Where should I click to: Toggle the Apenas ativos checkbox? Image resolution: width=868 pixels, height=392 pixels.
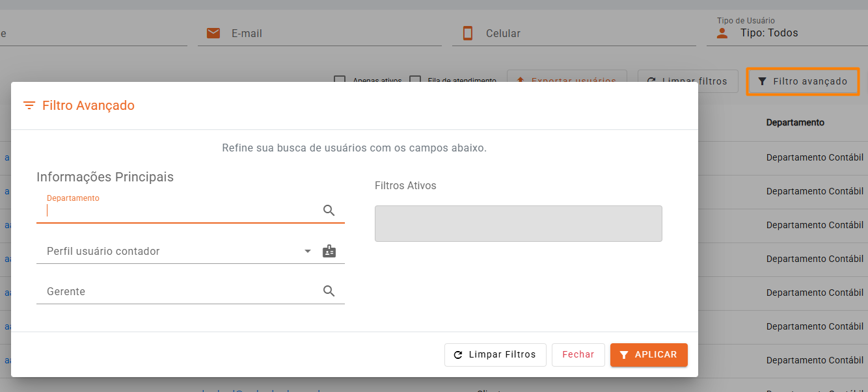tap(339, 81)
